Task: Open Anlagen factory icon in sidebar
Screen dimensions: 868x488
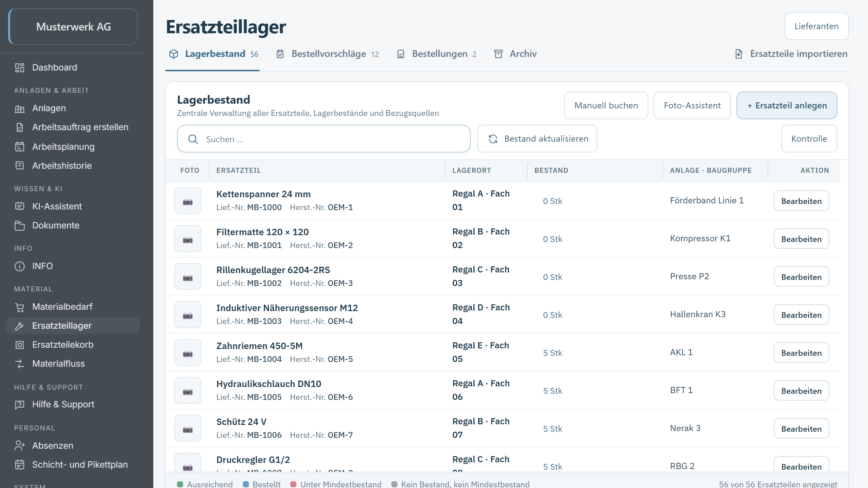Action: pos(20,108)
